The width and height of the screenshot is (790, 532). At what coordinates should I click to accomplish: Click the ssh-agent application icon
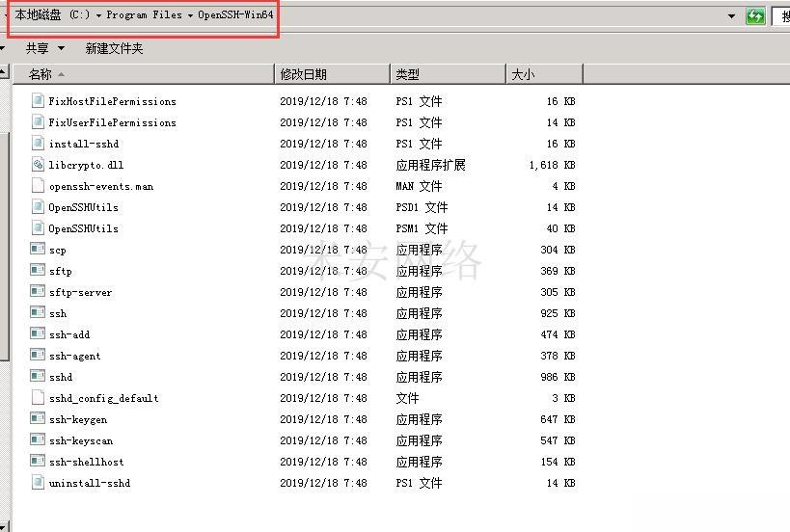click(x=38, y=355)
